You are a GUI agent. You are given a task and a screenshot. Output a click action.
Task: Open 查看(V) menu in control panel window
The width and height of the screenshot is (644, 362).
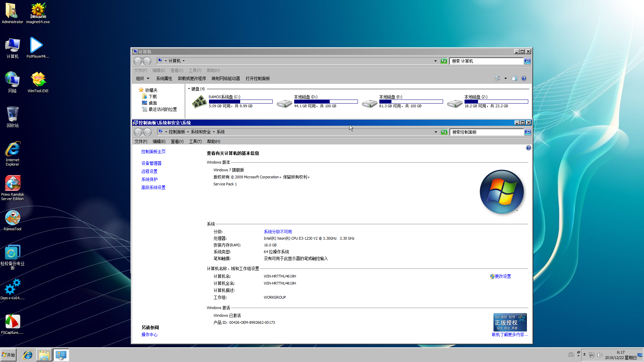(x=177, y=141)
